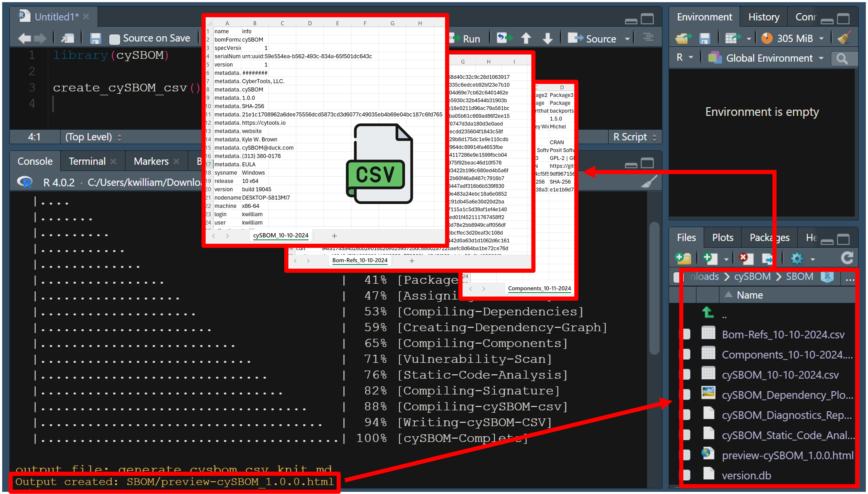Viewport: 868px width, 494px height.
Task: Run the current line with Run button
Action: point(465,39)
